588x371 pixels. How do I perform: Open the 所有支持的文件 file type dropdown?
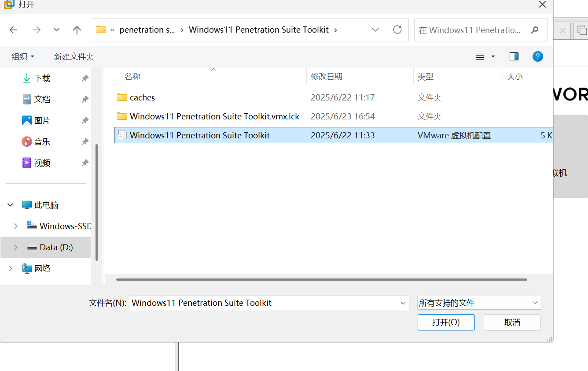point(479,303)
